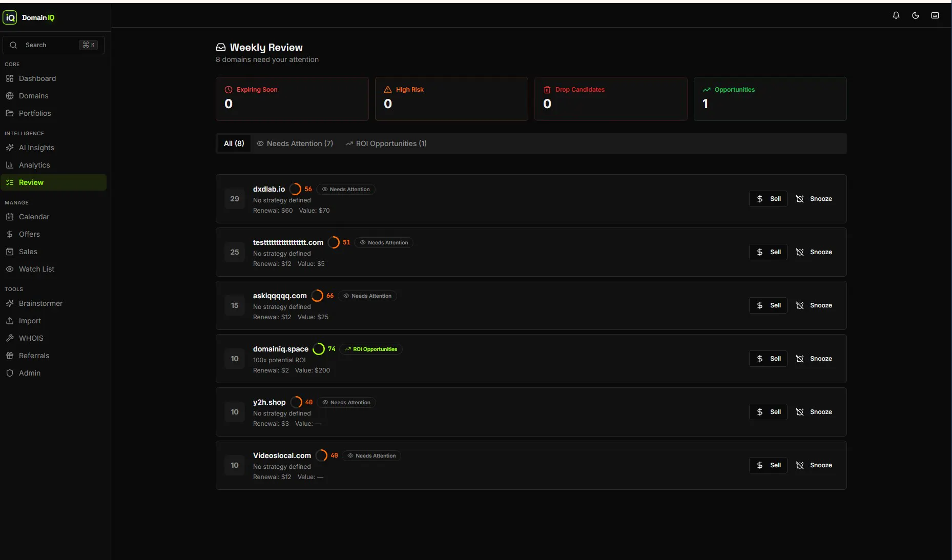This screenshot has width=952, height=560.
Task: Click priority number 29 on dxdlab.io row
Action: tap(235, 199)
